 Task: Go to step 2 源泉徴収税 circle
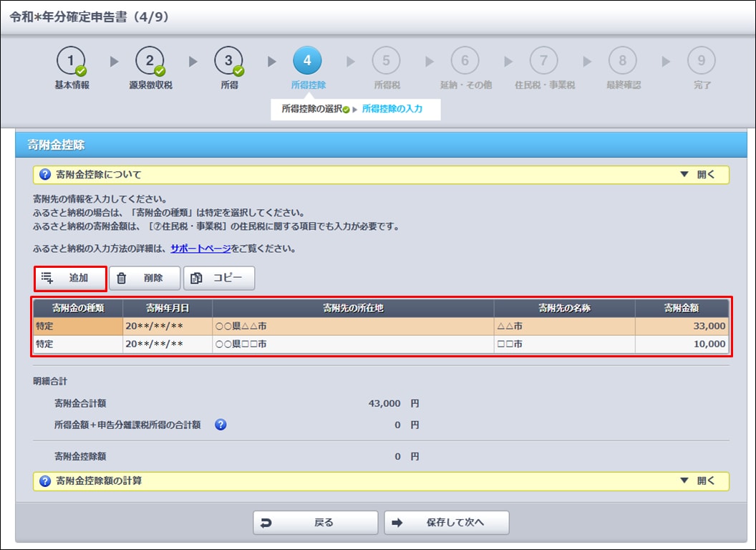coord(150,61)
